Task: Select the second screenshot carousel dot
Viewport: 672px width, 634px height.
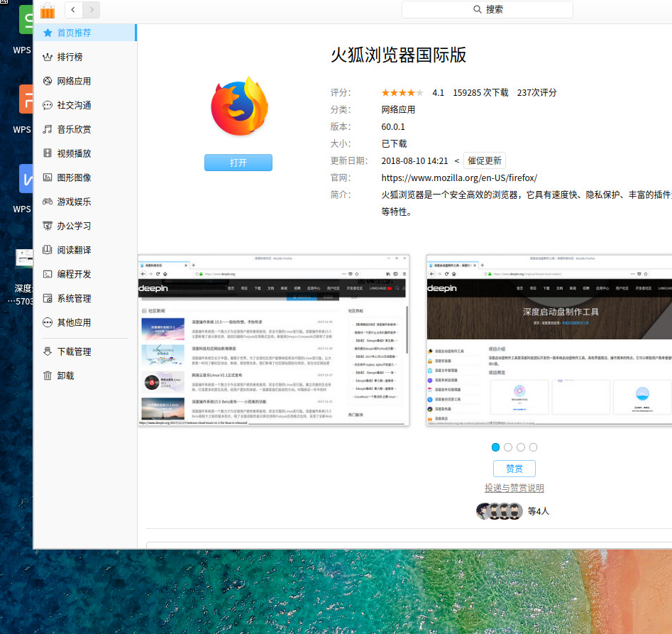Action: pyautogui.click(x=508, y=447)
